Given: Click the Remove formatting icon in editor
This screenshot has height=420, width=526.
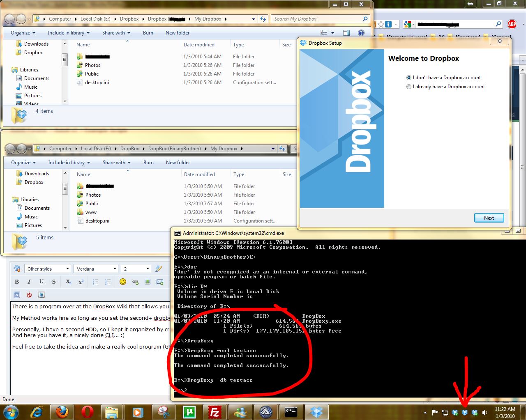Looking at the screenshot, I should tap(17, 269).
